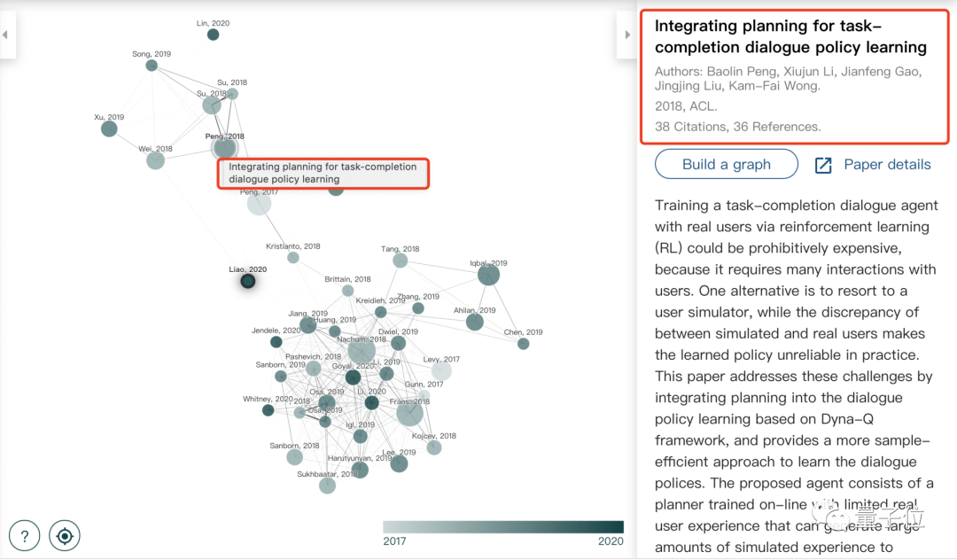Viewport: 957px width, 560px height.
Task: Collapse the right detail panel arrow
Action: pos(627,35)
